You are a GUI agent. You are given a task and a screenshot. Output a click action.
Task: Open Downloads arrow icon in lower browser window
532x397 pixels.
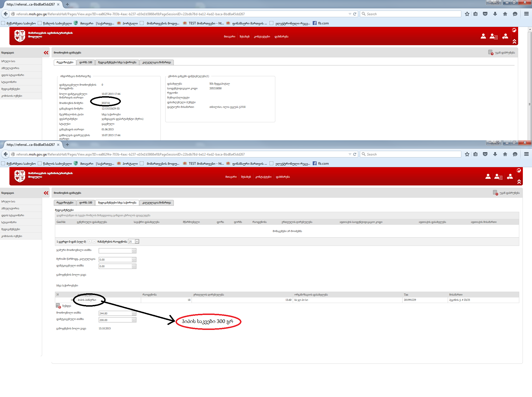point(495,154)
